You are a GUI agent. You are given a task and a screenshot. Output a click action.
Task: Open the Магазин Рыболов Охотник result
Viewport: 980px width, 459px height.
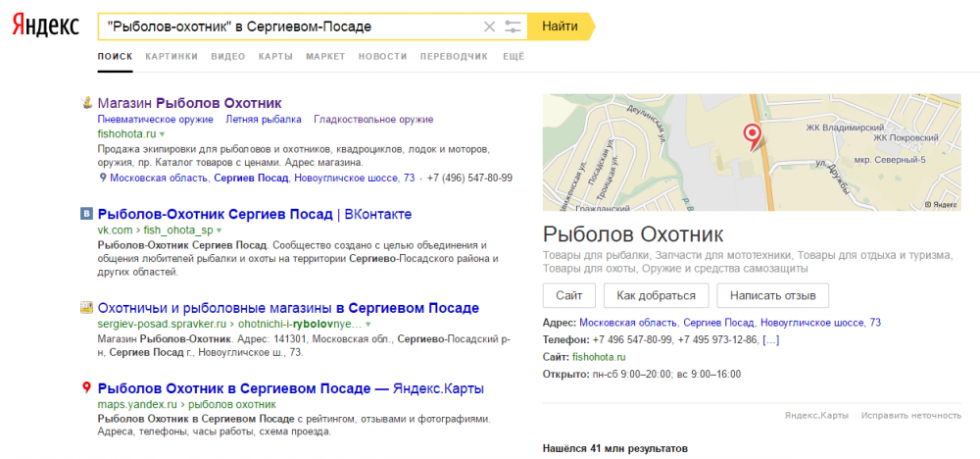pyautogui.click(x=190, y=103)
